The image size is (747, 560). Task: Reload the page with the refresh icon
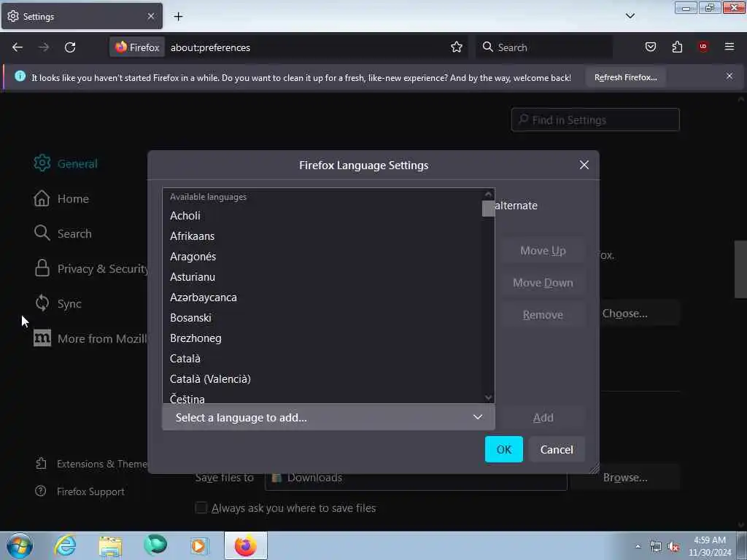70,47
